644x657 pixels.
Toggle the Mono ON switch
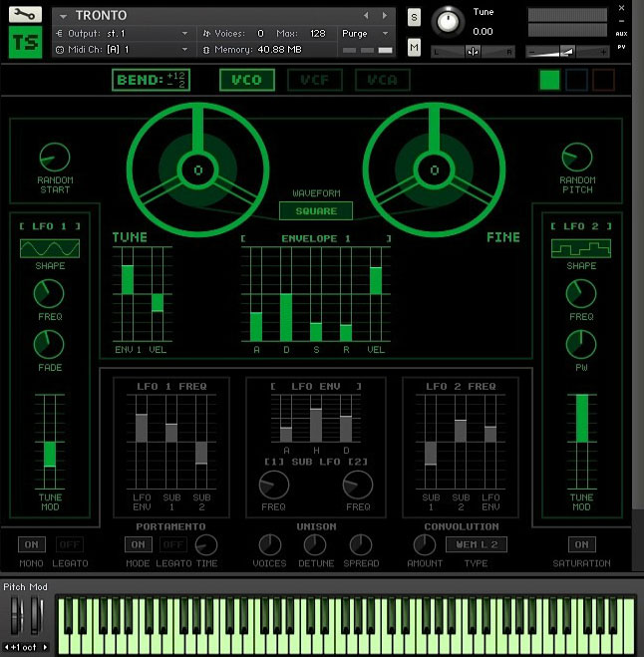(33, 544)
